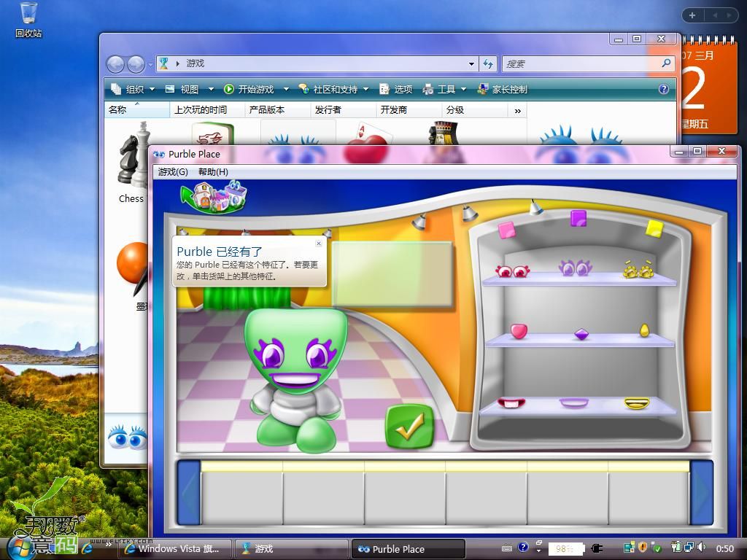Pick the yellow eyes on the shelf
Viewport: 747px width, 560px height.
pyautogui.click(x=638, y=269)
